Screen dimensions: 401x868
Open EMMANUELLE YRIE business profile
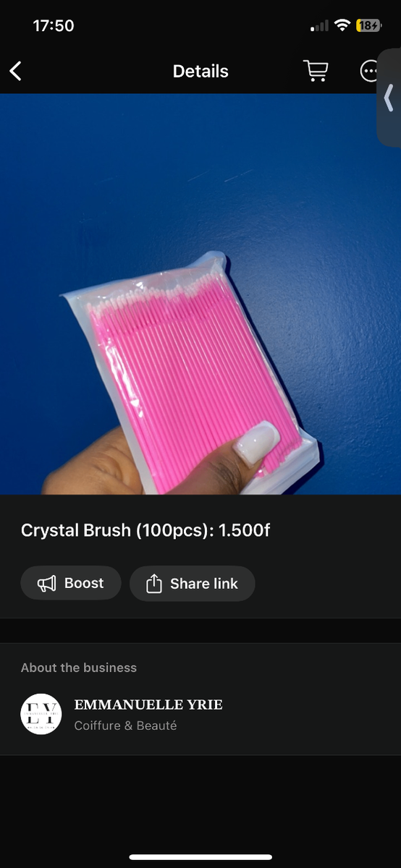[148, 705]
